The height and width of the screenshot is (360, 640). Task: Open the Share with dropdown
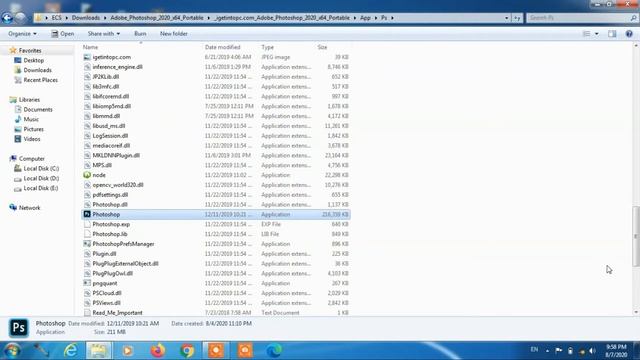click(104, 33)
